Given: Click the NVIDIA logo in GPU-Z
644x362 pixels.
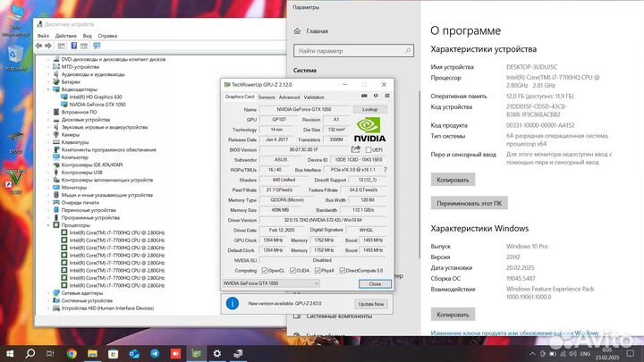Looking at the screenshot, I should coord(369,130).
